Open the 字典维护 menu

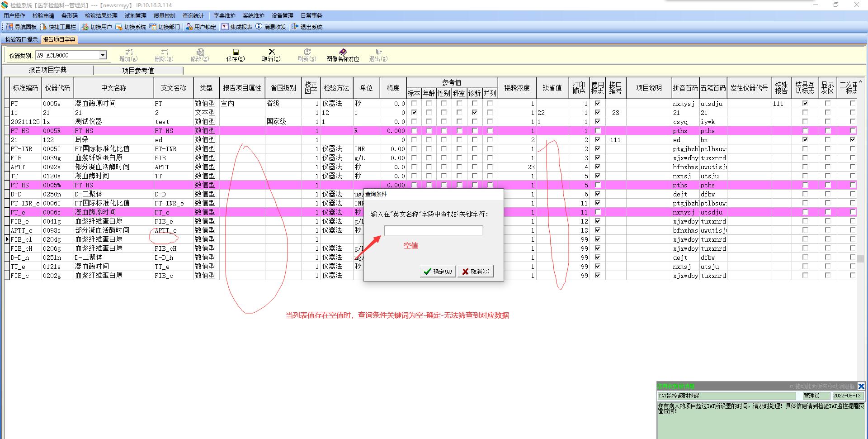(225, 16)
